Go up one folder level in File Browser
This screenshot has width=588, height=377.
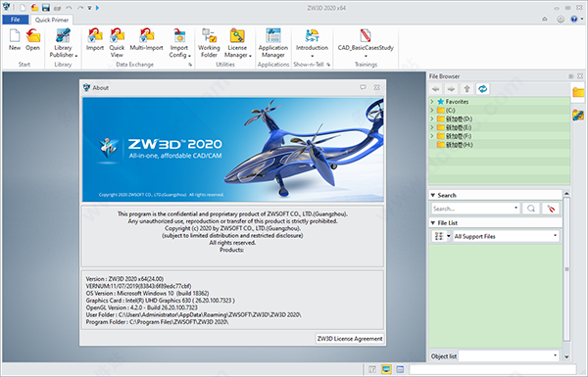[466, 89]
